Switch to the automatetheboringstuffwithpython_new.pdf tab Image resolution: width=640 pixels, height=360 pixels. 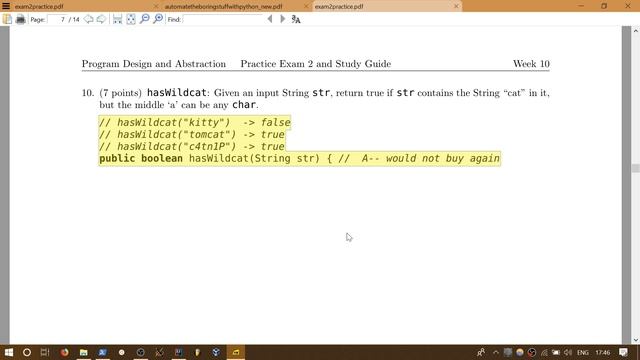[223, 7]
